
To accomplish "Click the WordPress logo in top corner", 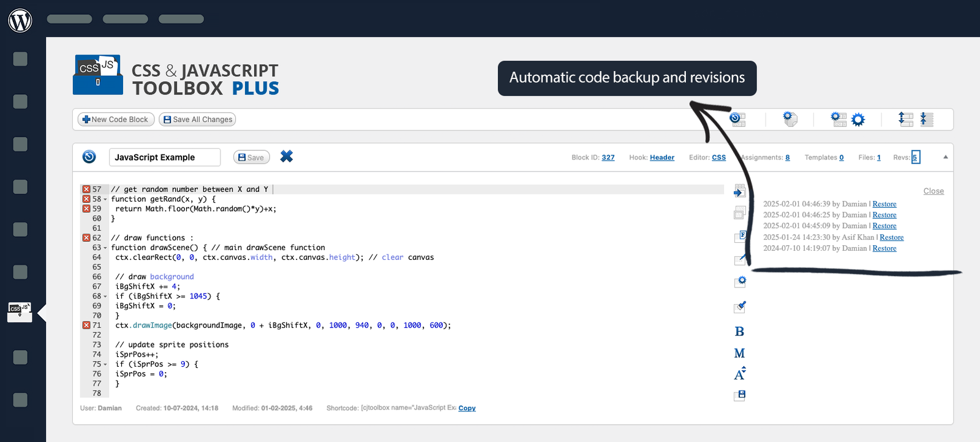I will (x=20, y=20).
